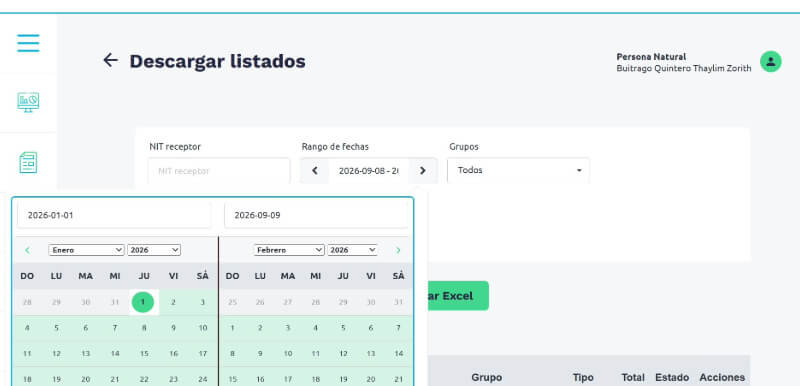The image size is (800, 386).
Task: Click the Total column header
Action: pyautogui.click(x=634, y=378)
